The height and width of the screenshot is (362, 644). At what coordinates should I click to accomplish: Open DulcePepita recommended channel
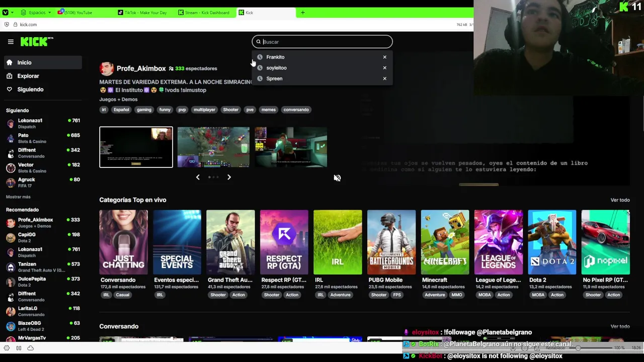tap(43, 282)
